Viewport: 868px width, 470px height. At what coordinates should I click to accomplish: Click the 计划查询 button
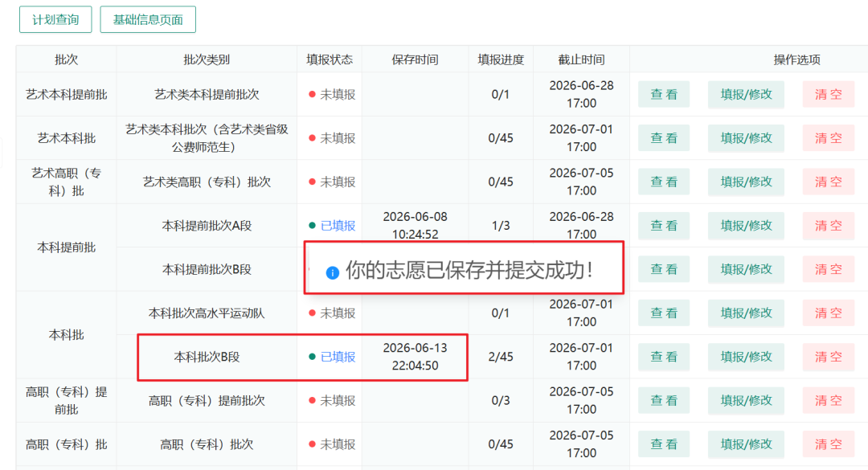(x=55, y=20)
